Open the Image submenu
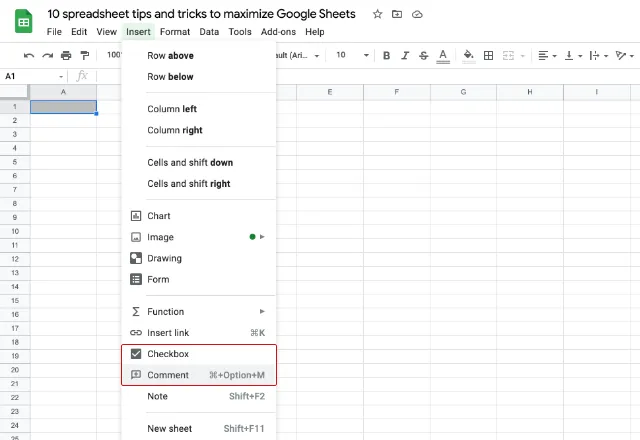The width and height of the screenshot is (640, 440). (199, 237)
